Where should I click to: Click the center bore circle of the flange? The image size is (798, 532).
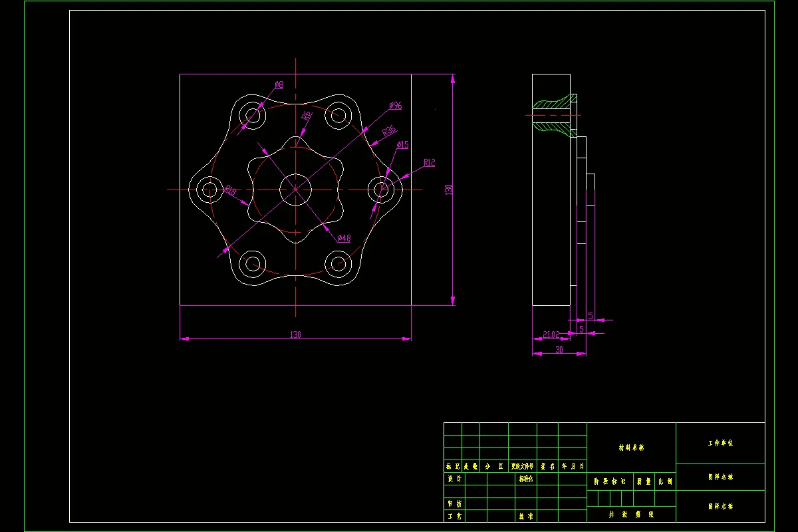pos(295,190)
